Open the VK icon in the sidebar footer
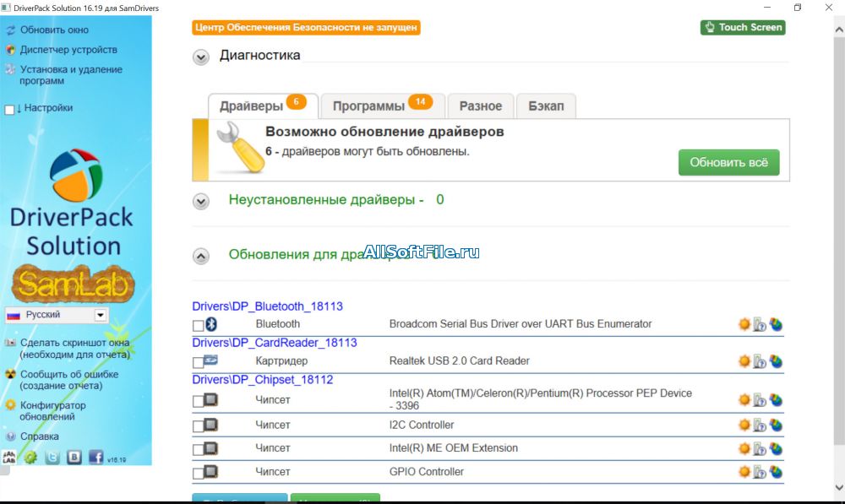845x504 pixels. (74, 458)
